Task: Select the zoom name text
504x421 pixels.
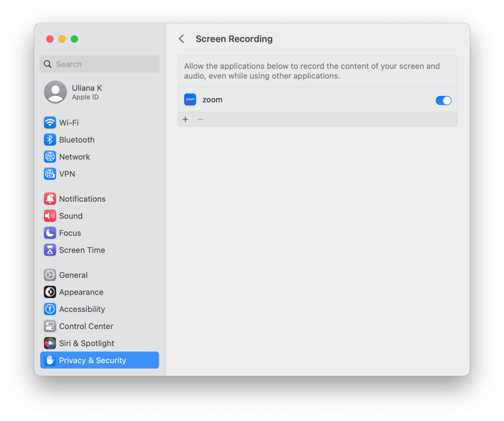Action: (x=212, y=100)
